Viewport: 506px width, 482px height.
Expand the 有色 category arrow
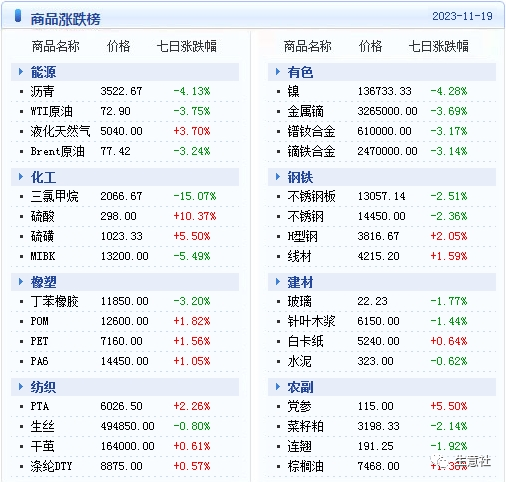[278, 72]
